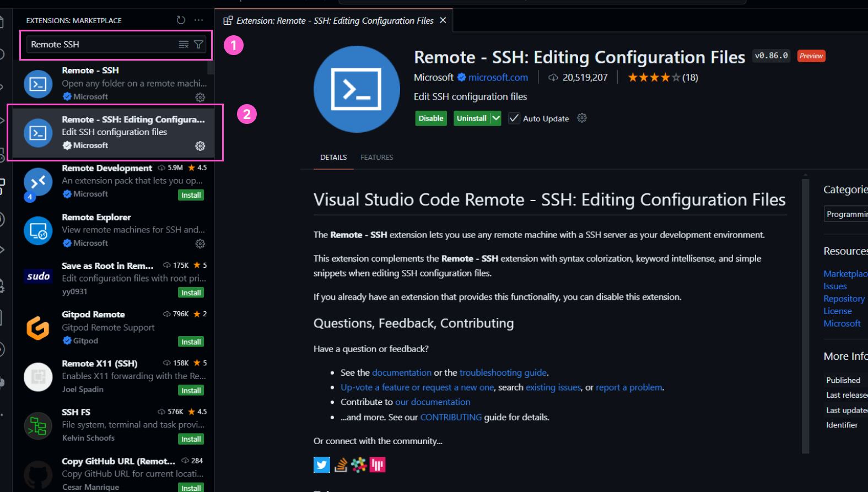Viewport: 868px width, 492px height.
Task: Open the License resource link
Action: coord(838,311)
